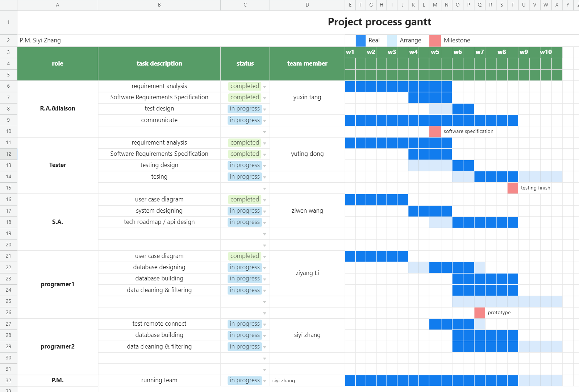
Task: Select the software specification milestone marker
Action: (x=435, y=132)
